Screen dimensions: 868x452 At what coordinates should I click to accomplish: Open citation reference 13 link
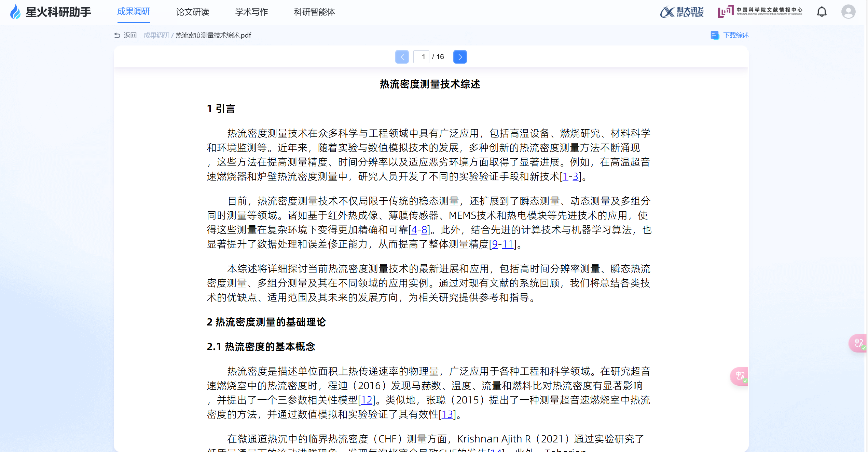coord(447,414)
